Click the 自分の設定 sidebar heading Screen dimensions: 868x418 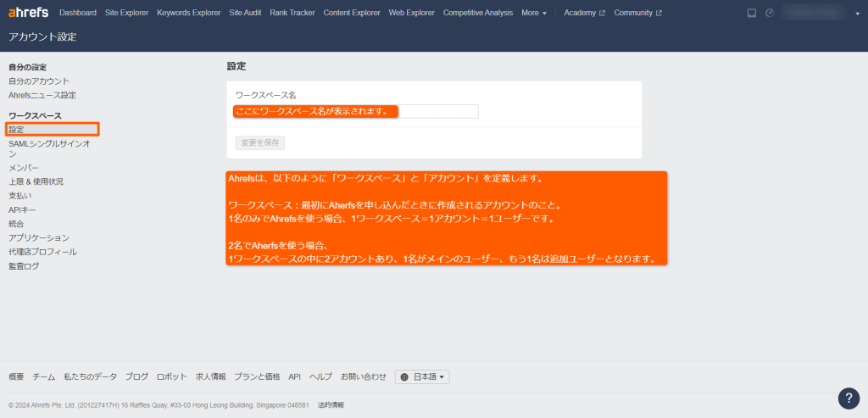click(28, 68)
